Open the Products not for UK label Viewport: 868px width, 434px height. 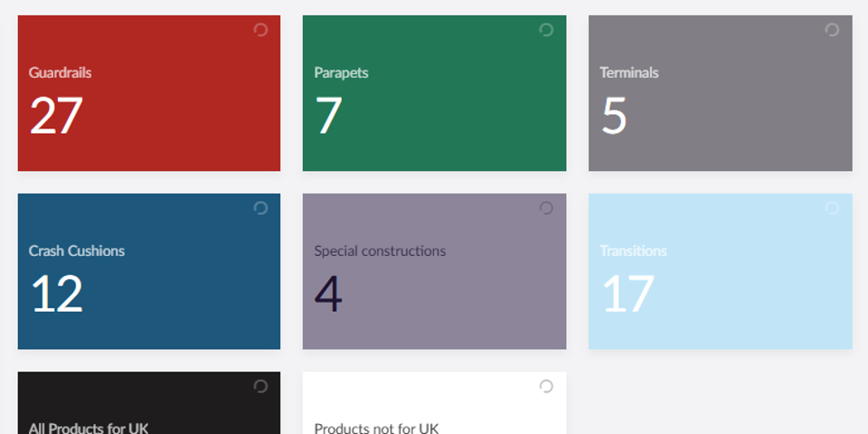376,428
